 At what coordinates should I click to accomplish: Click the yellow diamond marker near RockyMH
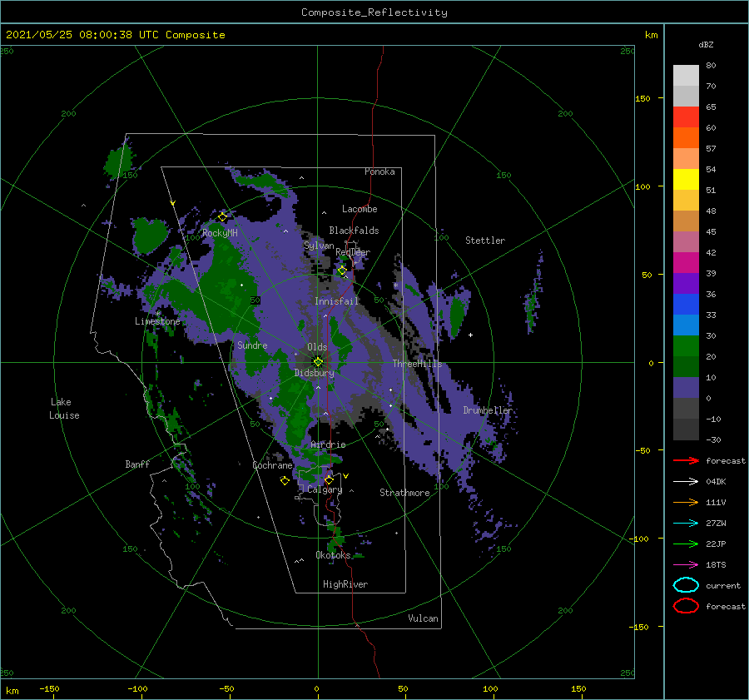[222, 217]
